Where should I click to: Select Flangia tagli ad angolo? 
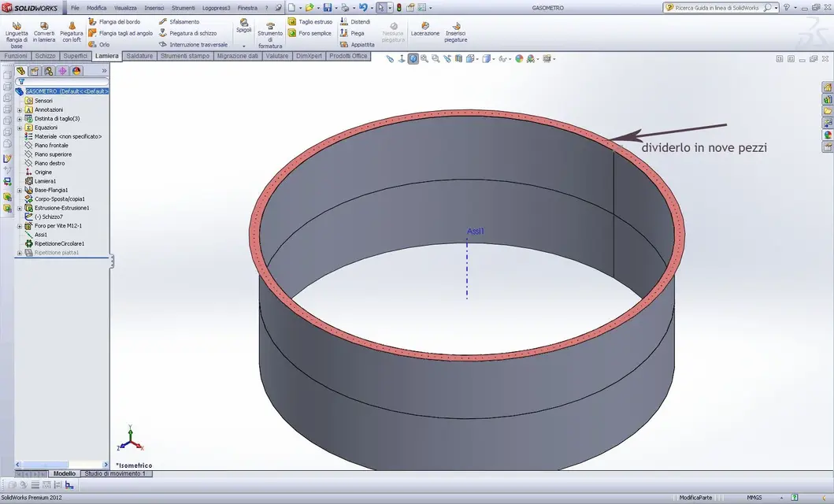pos(120,33)
